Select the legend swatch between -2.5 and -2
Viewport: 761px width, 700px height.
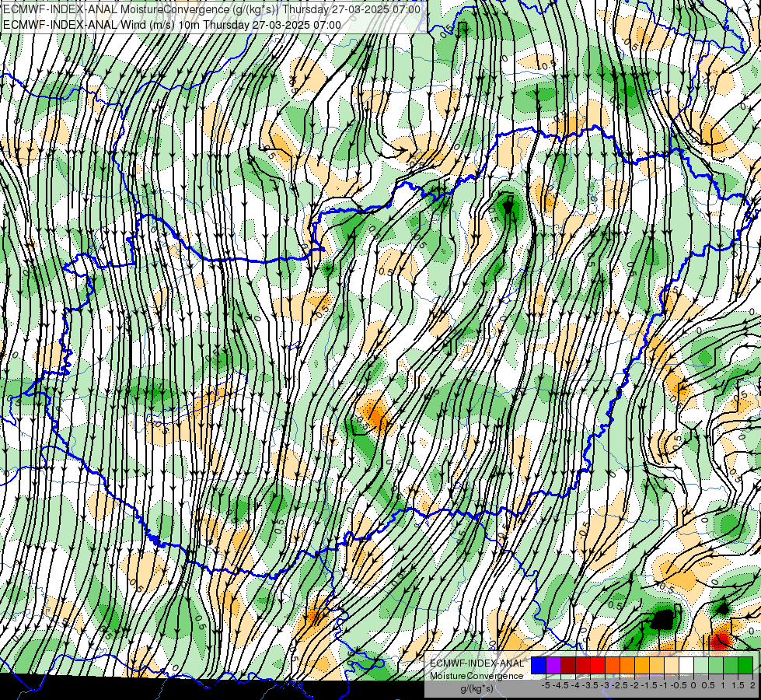[x=627, y=666]
